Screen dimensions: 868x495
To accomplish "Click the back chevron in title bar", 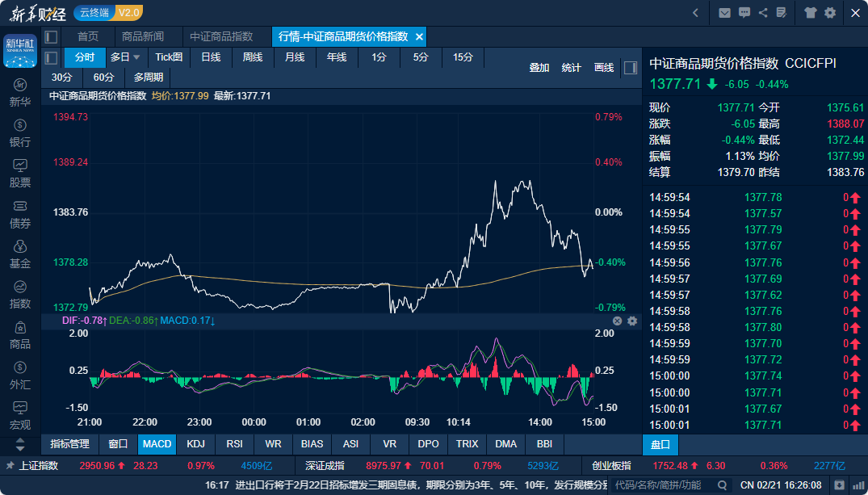I will coord(696,13).
